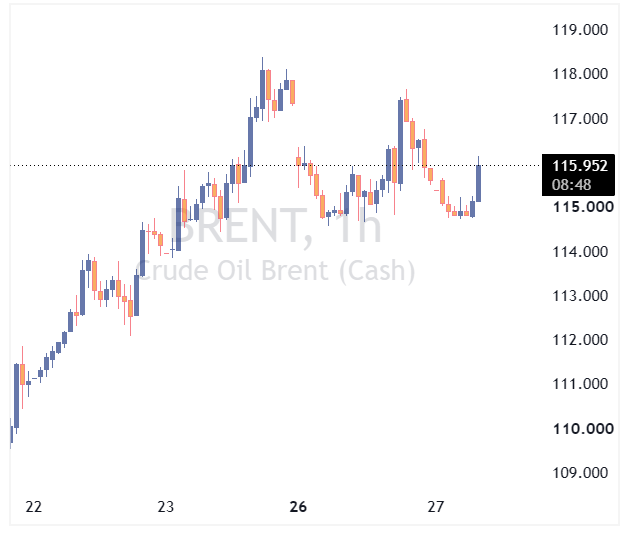
Task: Click the 119.000 price axis label
Action: pyautogui.click(x=580, y=30)
